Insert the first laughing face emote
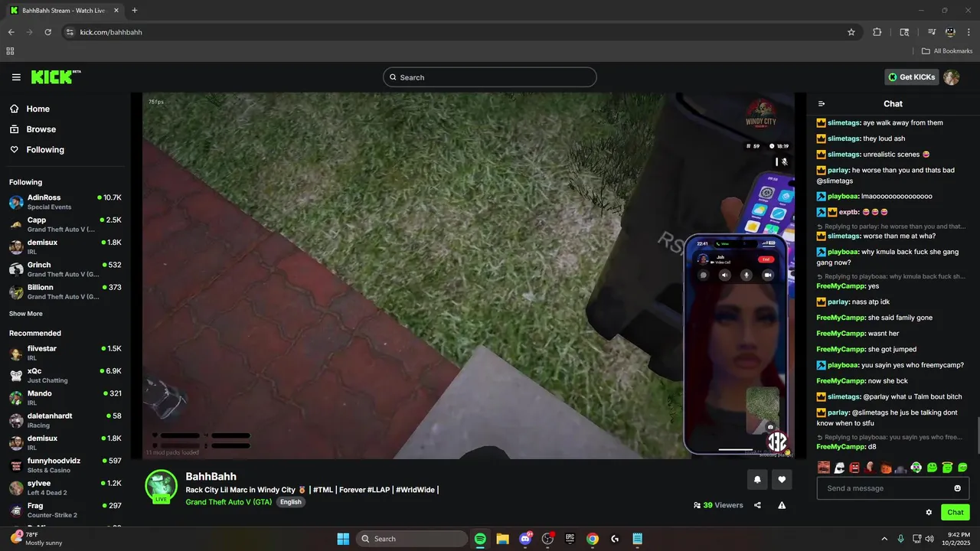 (824, 468)
